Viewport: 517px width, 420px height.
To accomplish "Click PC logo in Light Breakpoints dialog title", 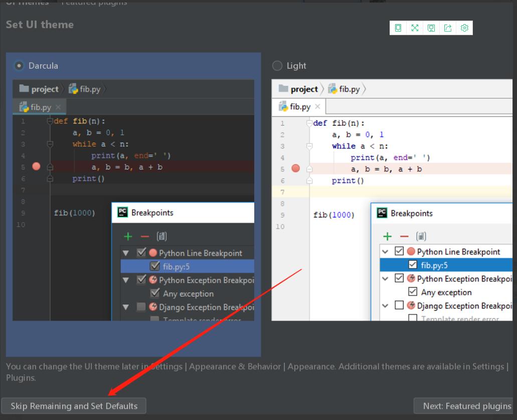I will point(382,213).
